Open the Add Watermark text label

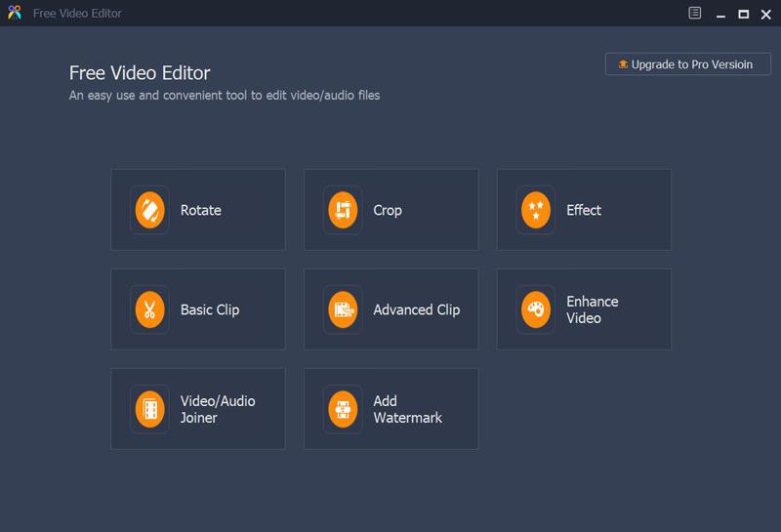coord(407,409)
